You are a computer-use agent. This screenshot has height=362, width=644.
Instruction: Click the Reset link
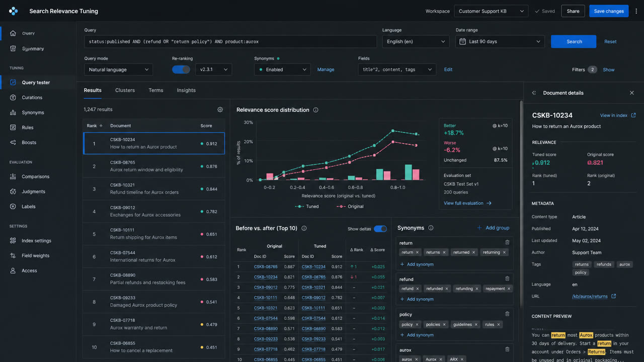tap(610, 42)
